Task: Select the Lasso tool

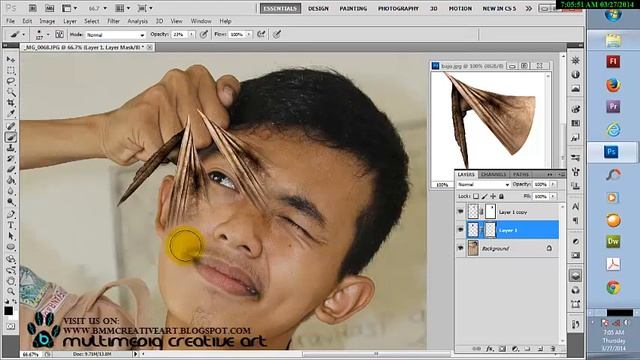Action: click(x=11, y=81)
